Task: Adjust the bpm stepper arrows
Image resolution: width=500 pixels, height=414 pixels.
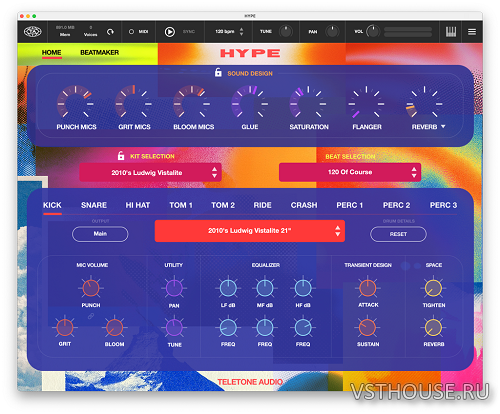Action: click(x=241, y=32)
